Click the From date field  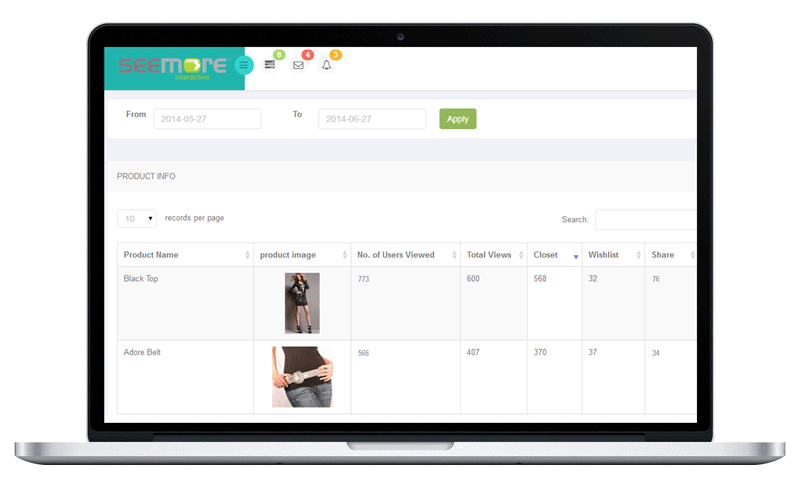pyautogui.click(x=207, y=119)
